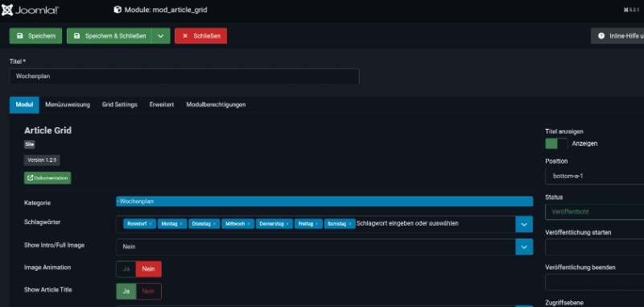
Task: Set Show Article Title to Ja
Action: (x=126, y=292)
